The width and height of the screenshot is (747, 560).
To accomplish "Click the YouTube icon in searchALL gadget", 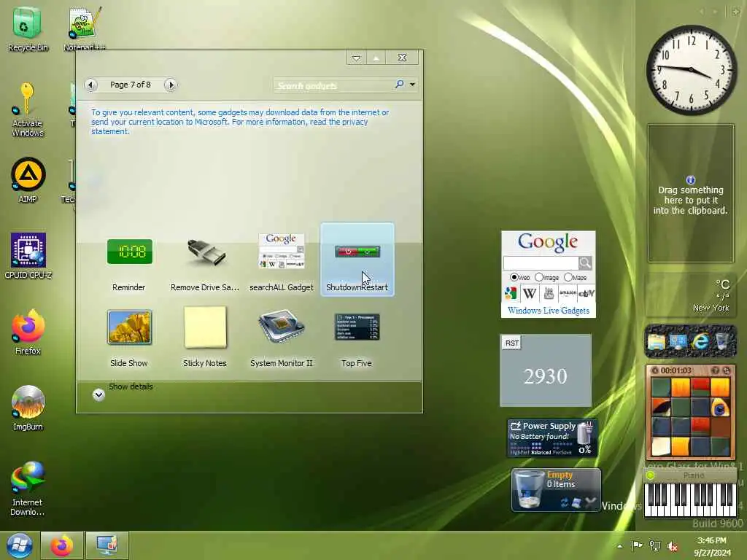I will [x=549, y=293].
